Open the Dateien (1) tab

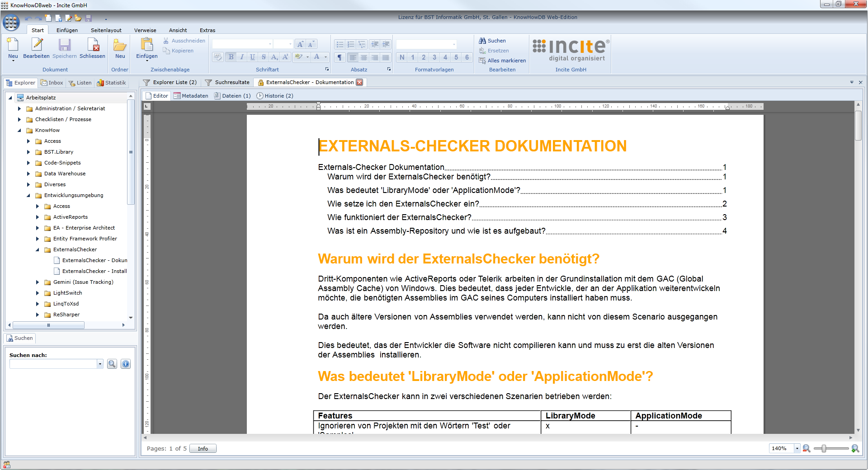tap(232, 96)
